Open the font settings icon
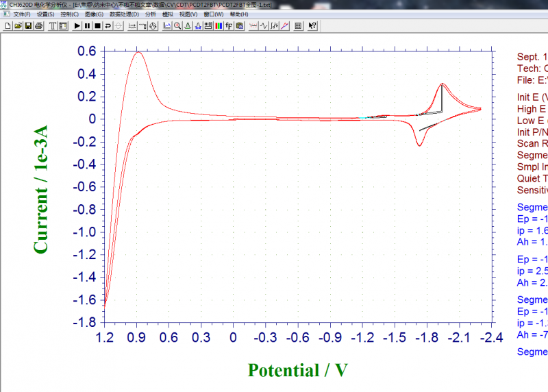548x392 pixels. (229, 26)
